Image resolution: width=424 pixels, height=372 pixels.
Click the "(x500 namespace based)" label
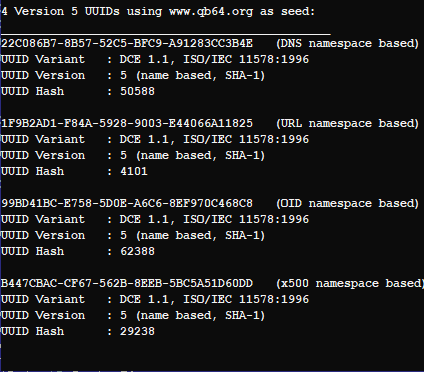coord(350,284)
